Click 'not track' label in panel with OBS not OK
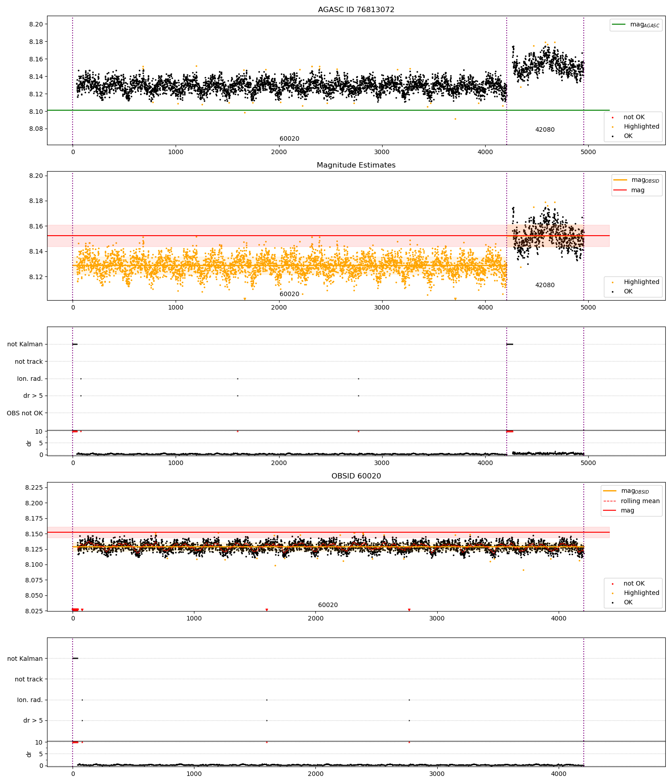 coord(29,362)
